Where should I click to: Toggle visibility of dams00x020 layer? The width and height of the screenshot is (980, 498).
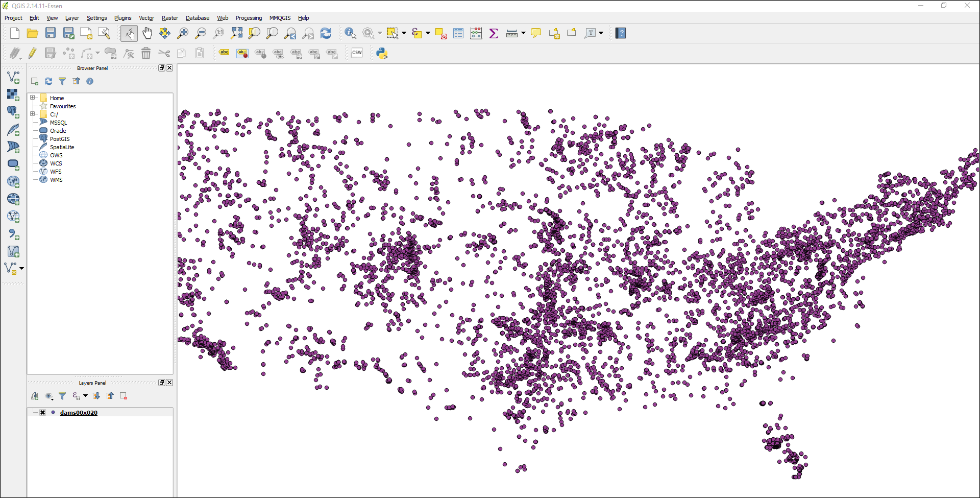tap(43, 413)
